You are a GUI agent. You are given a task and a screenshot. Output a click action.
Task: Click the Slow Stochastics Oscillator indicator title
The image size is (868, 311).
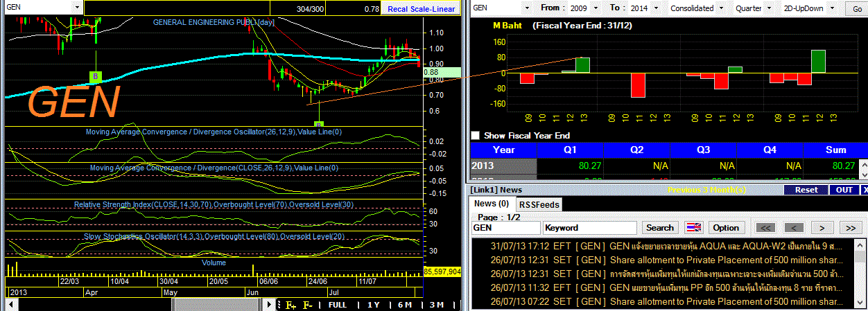click(x=214, y=237)
